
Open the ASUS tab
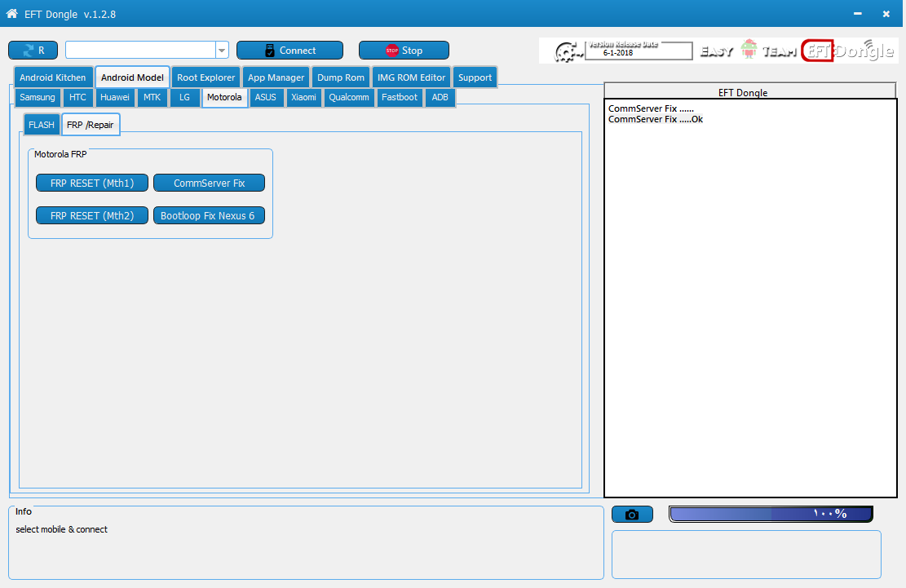tap(266, 97)
